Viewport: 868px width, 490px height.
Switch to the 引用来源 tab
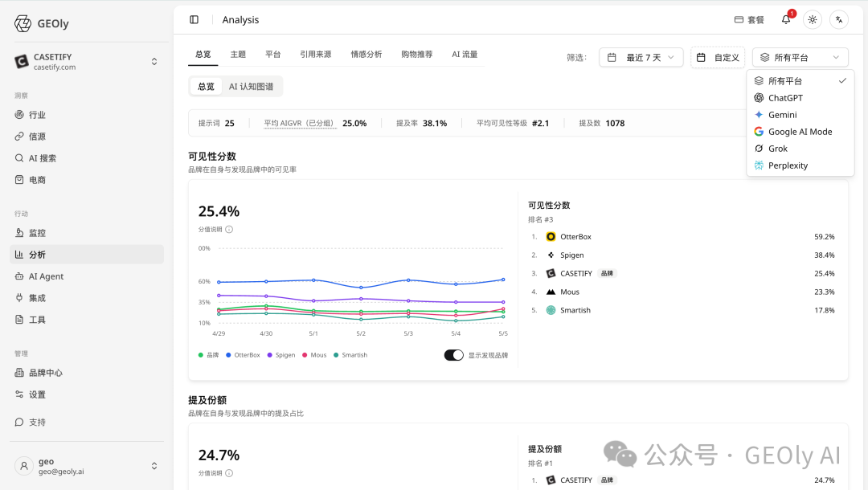point(316,54)
